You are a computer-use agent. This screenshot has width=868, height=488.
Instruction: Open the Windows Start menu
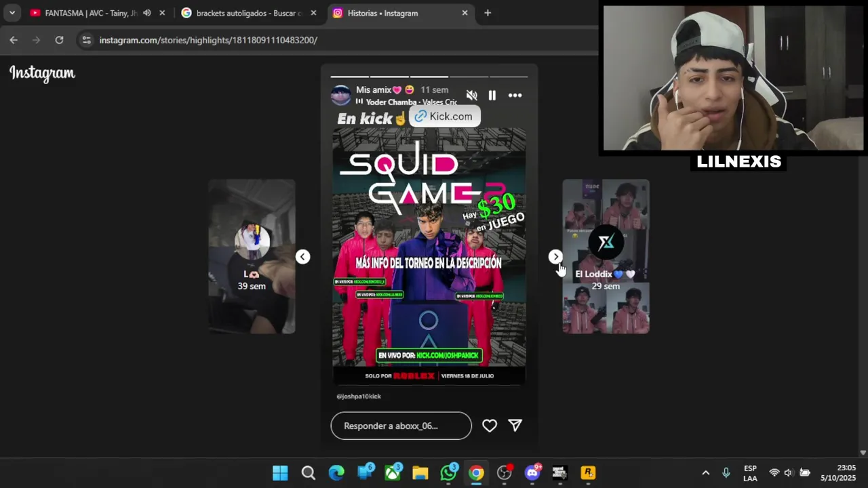point(280,473)
